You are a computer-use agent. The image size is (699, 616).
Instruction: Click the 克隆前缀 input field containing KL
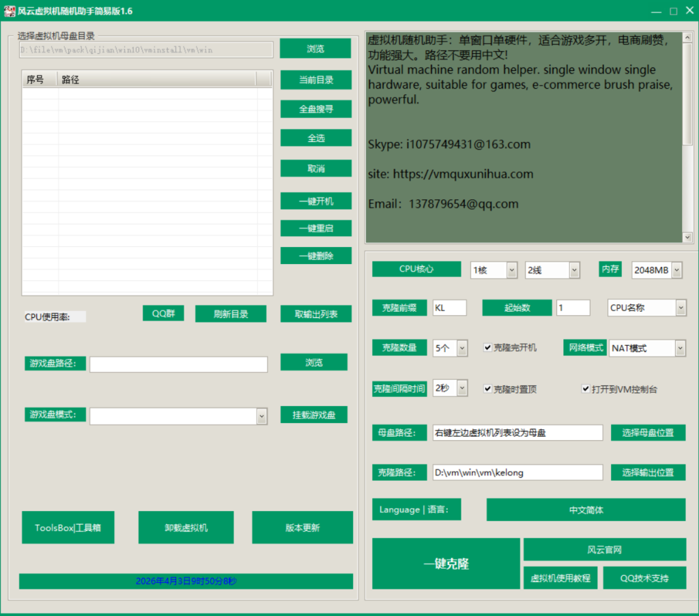point(449,308)
